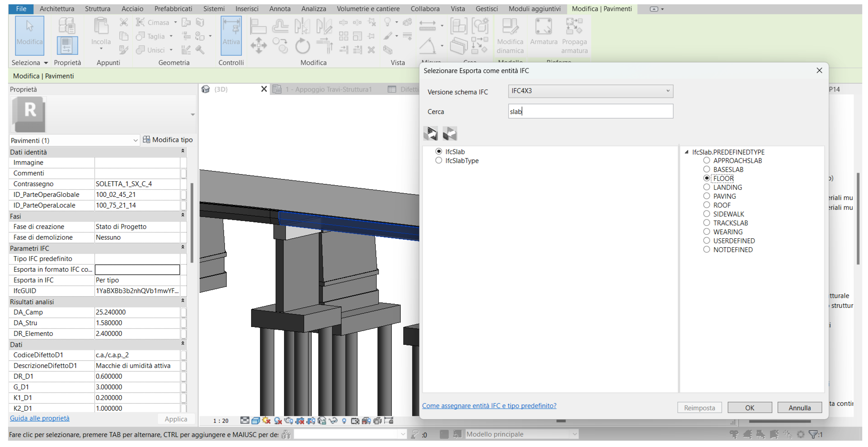Select the Rotate tool in Modifica panel
Viewport: 868px width, 447px height.
pos(302,45)
